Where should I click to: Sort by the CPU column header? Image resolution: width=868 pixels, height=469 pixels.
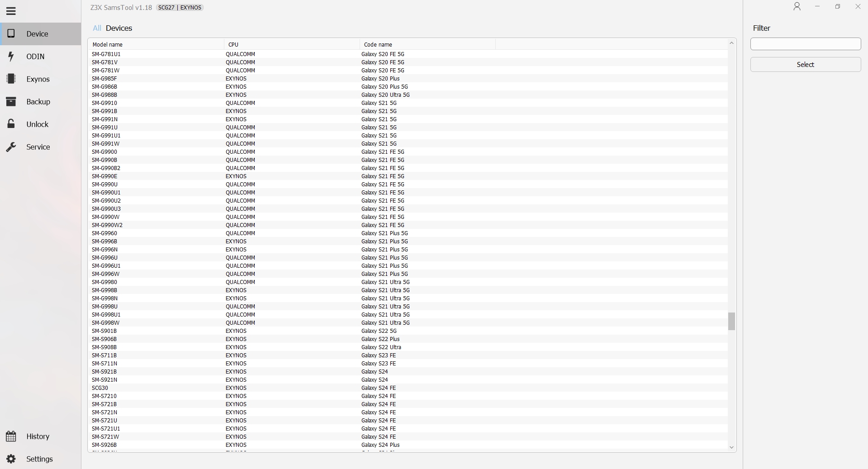292,44
